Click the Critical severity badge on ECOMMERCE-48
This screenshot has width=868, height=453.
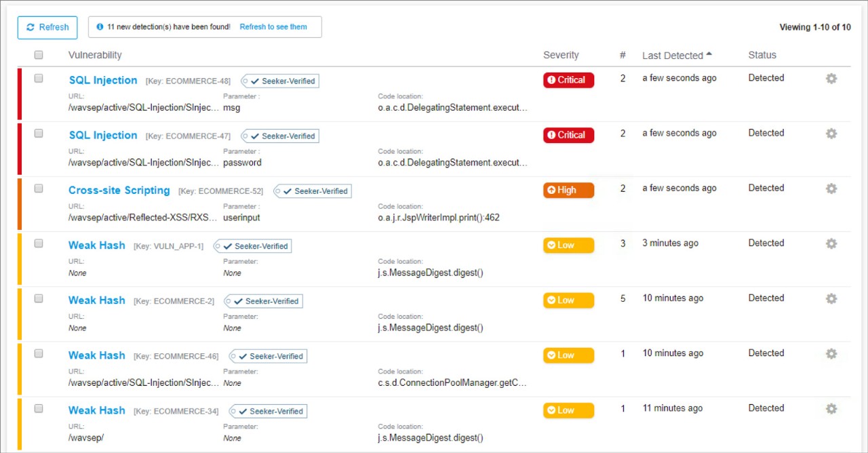568,80
